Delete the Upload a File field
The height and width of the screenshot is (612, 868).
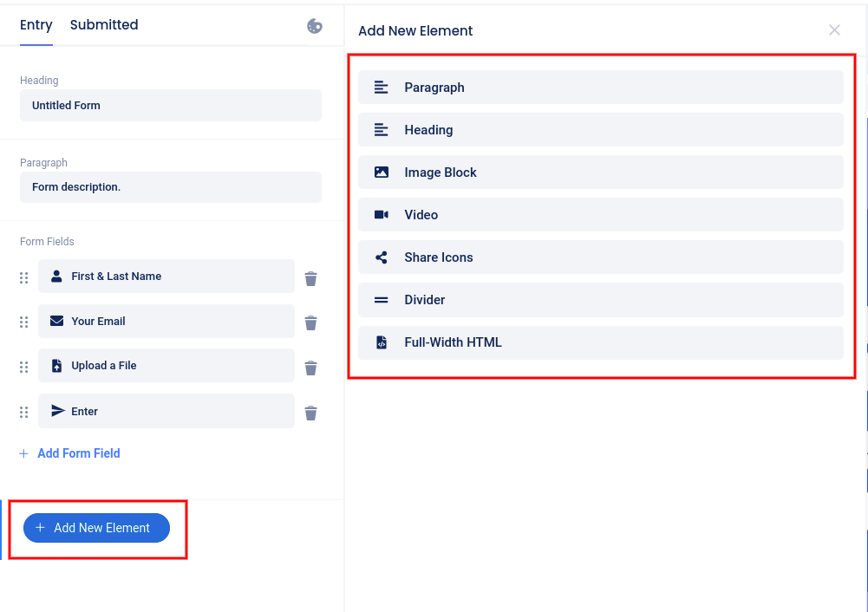click(x=310, y=368)
